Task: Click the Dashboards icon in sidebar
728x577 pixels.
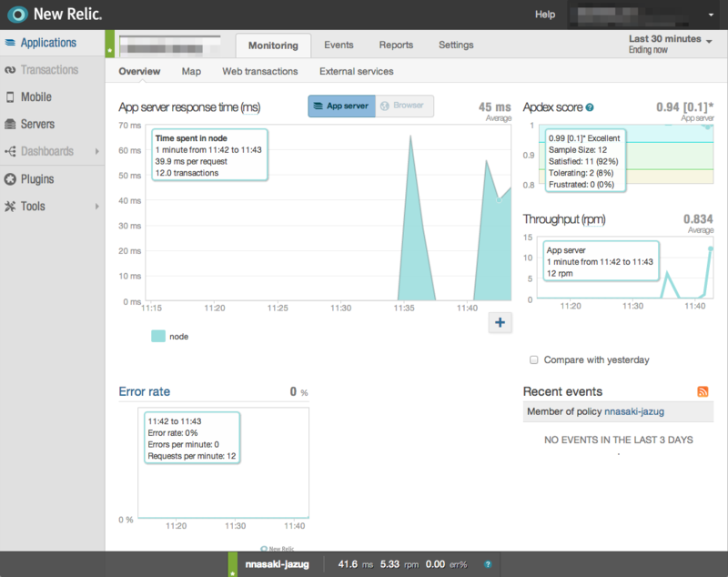Action: (10, 151)
